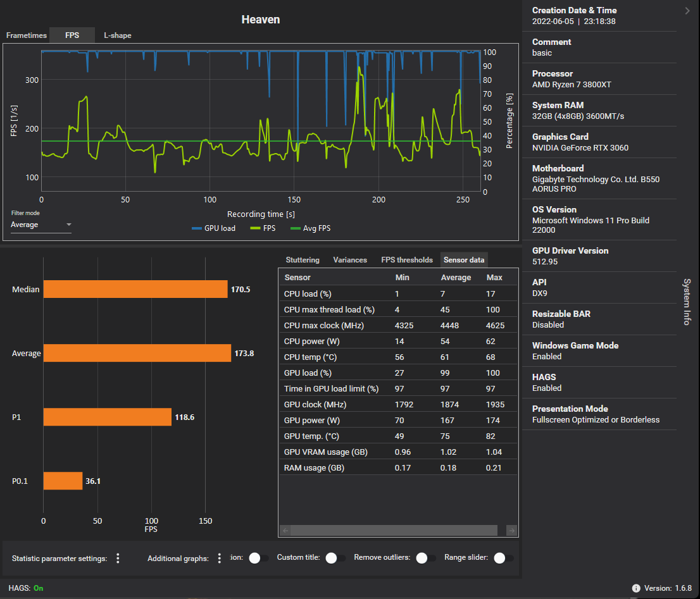Select the CPU max clock (MHz) row

point(398,325)
